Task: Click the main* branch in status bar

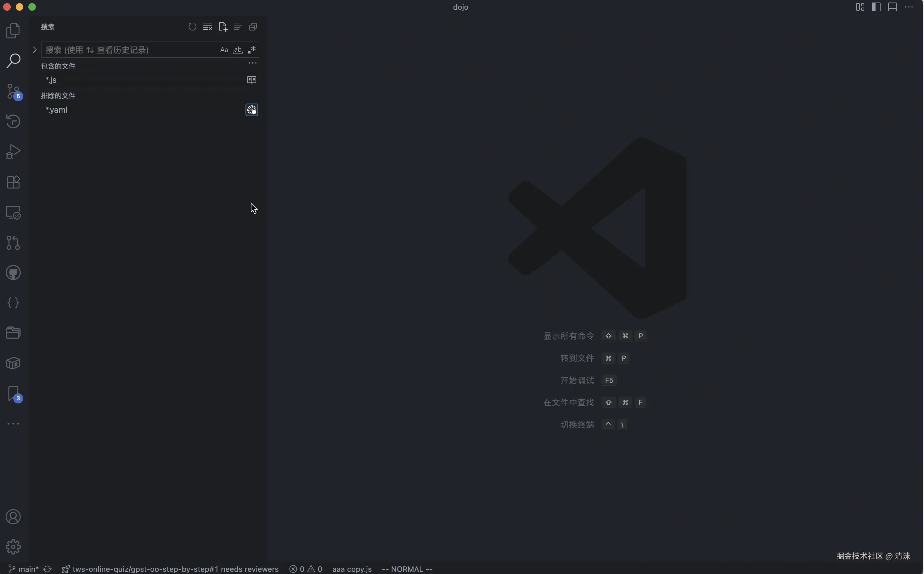Action: [x=24, y=569]
